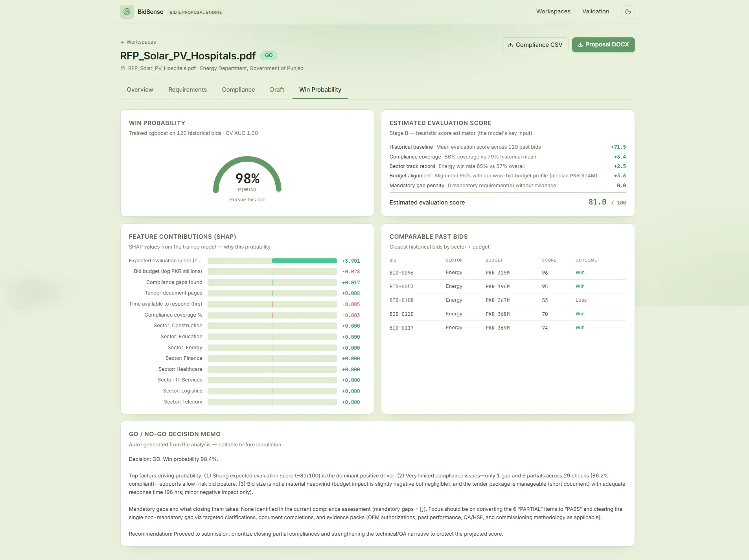The height and width of the screenshot is (560, 749).
Task: Open Workspaces in the top navigation
Action: [553, 11]
